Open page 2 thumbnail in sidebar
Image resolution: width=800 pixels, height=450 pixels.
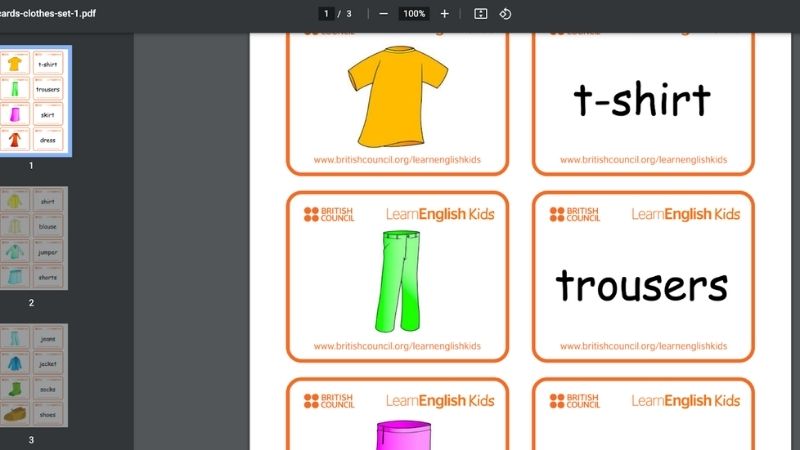(x=32, y=238)
